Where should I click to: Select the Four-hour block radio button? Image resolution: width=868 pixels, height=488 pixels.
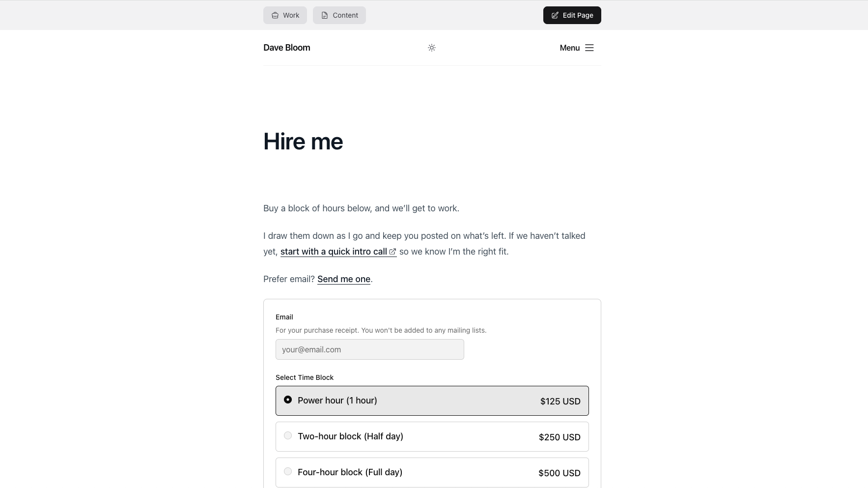coord(288,471)
